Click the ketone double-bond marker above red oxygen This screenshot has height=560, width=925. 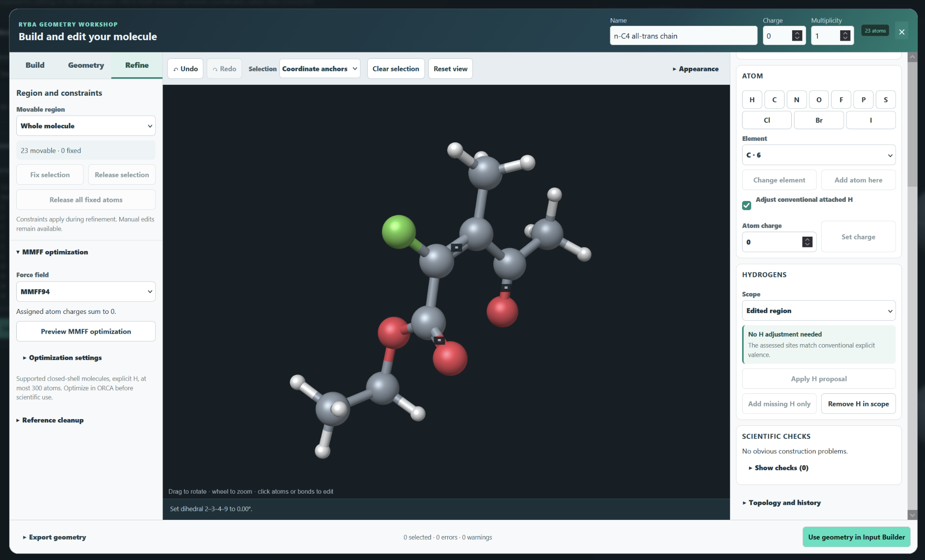tap(506, 287)
